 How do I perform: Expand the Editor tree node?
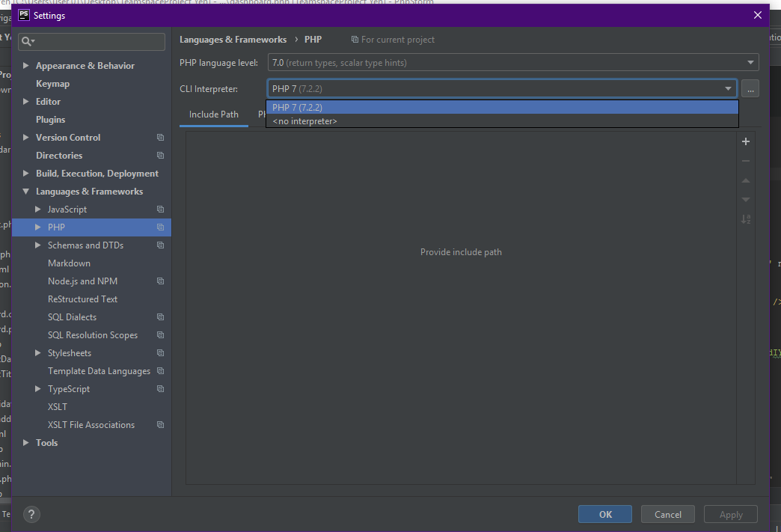tap(26, 101)
